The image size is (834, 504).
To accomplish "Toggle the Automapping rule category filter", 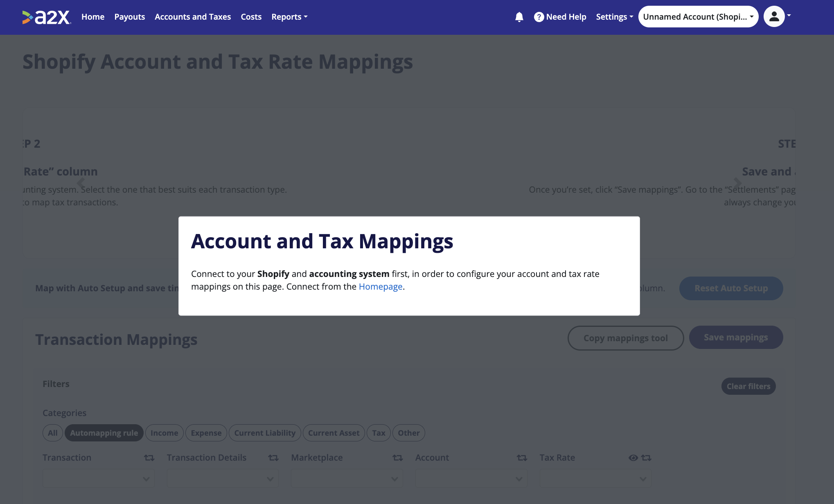I will point(104,433).
